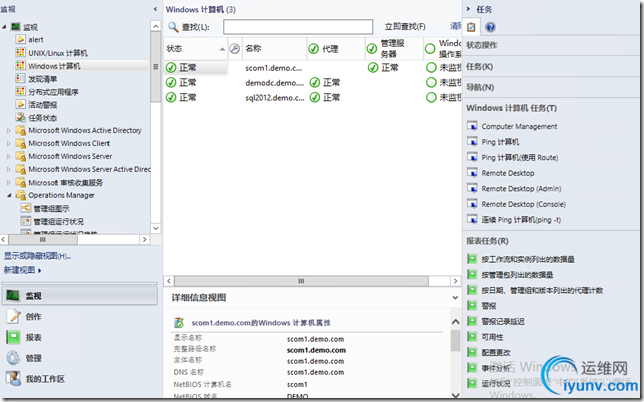
Task: Sort by 代理 column header
Action: (336, 49)
